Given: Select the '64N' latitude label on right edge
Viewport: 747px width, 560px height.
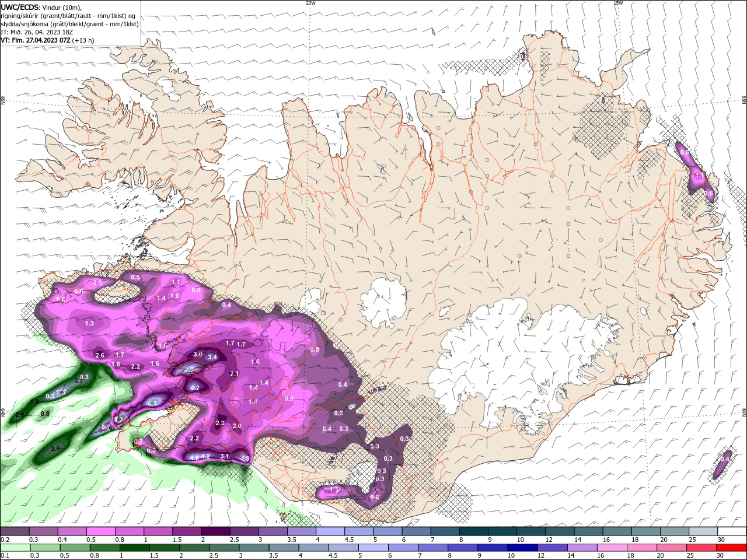Looking at the screenshot, I should click(x=743, y=411).
